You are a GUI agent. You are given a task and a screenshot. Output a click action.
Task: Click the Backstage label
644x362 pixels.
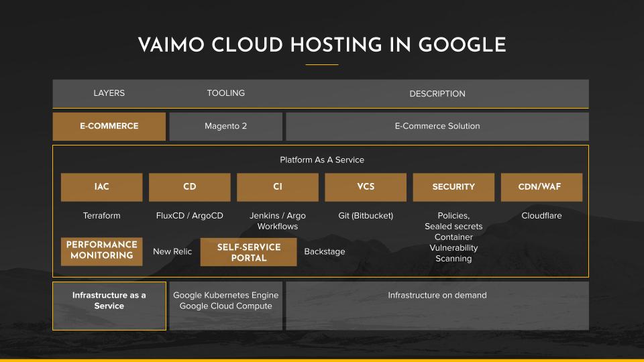coord(325,251)
